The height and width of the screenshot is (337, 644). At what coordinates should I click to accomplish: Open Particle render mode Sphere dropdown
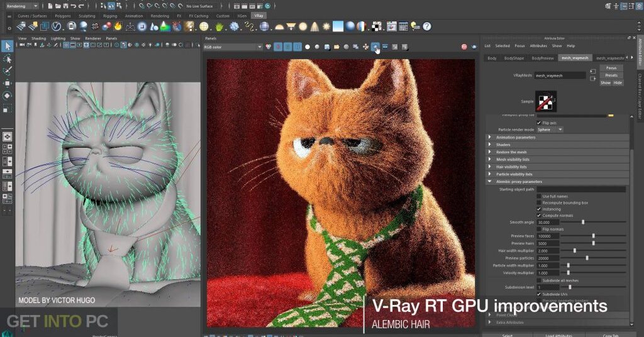point(550,130)
